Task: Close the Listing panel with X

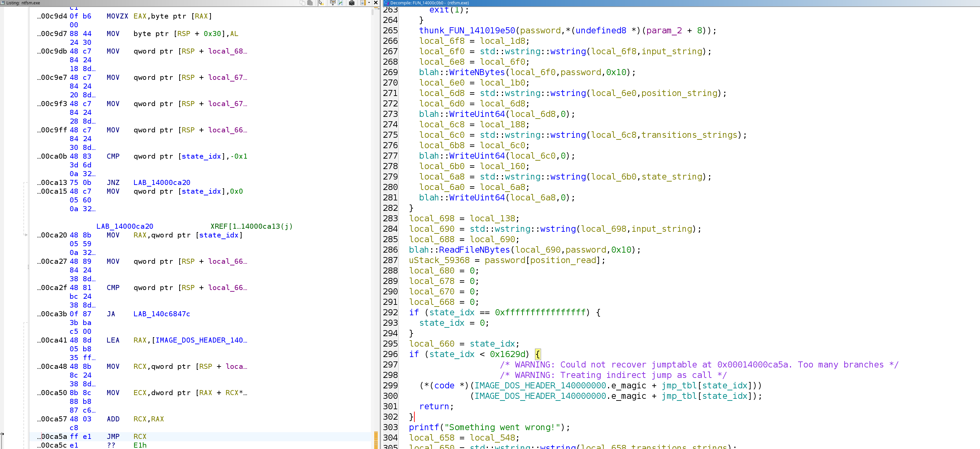Action: coord(376,3)
